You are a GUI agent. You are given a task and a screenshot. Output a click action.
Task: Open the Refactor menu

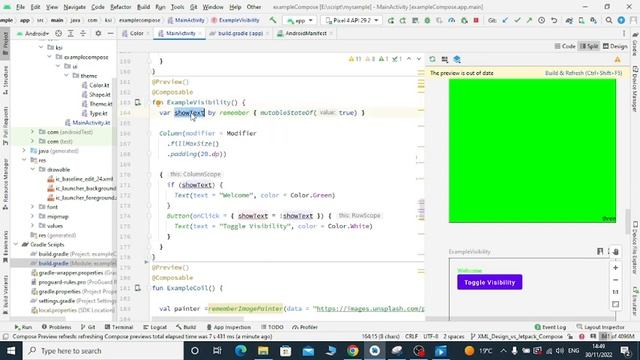(x=120, y=7)
